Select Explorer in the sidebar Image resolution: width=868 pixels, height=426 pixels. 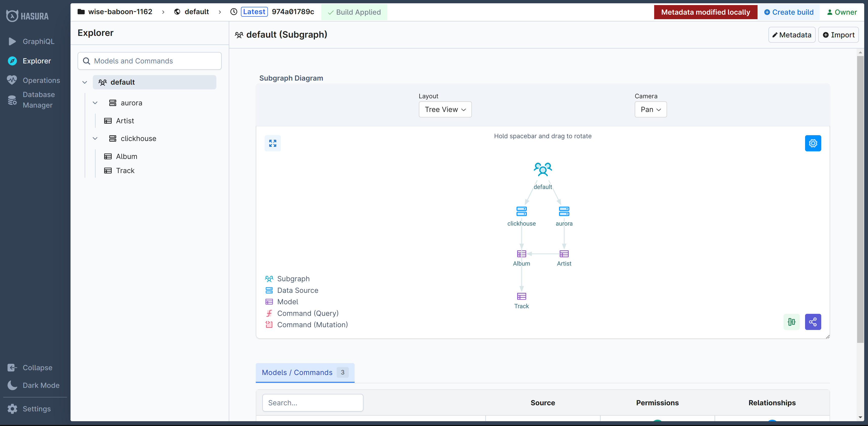click(x=30, y=61)
